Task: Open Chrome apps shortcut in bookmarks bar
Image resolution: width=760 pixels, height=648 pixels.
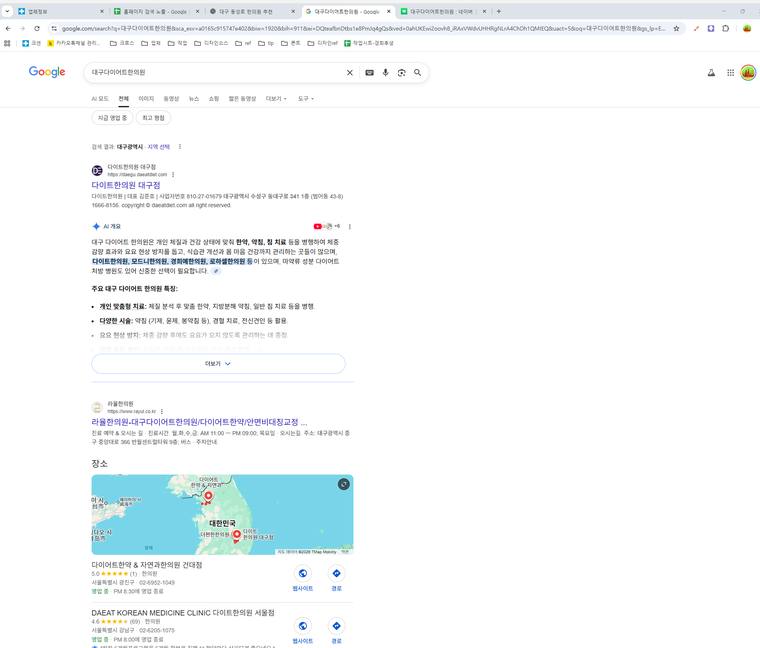Action: (x=7, y=43)
